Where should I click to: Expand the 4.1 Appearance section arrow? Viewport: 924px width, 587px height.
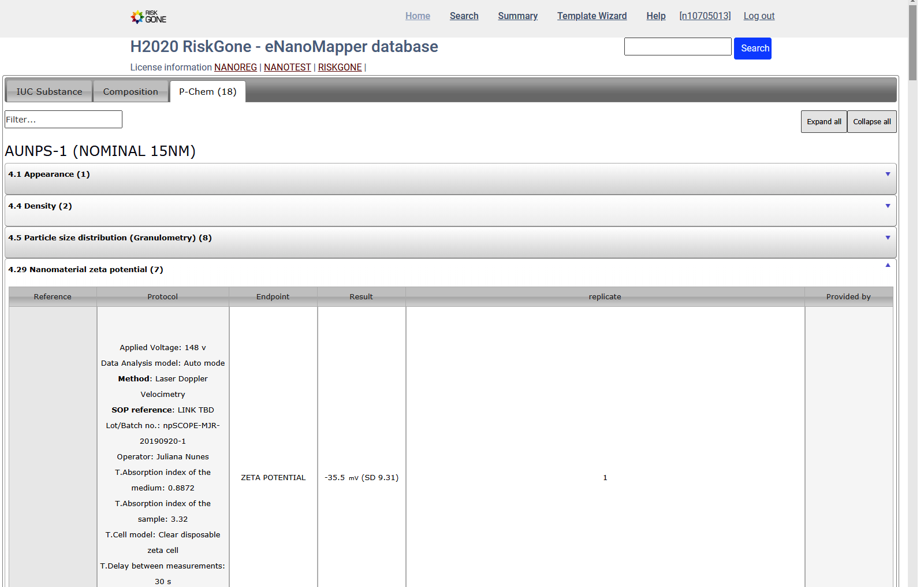point(888,174)
